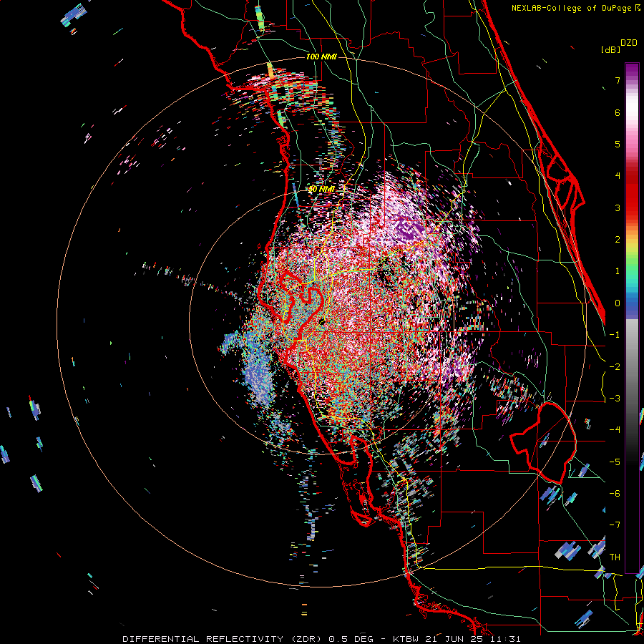Click the 4 value on the dB scale
This screenshot has width=644, height=644.
[618, 176]
